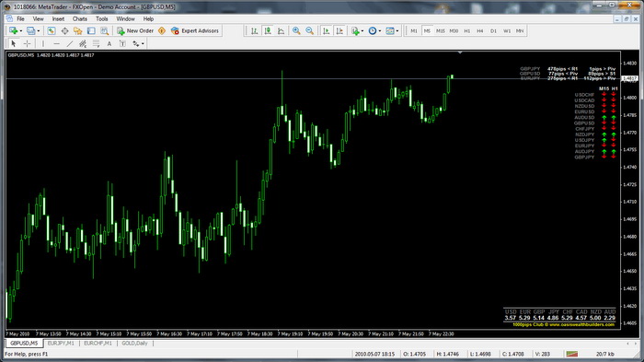This screenshot has height=362, width=644.
Task: Switch to Candlesticks chart view
Action: point(268,30)
